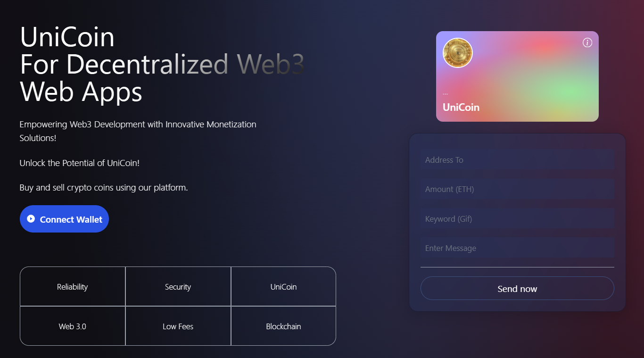Choose the UniCoin cell in the feature grid
The width and height of the screenshot is (644, 358).
pos(283,287)
